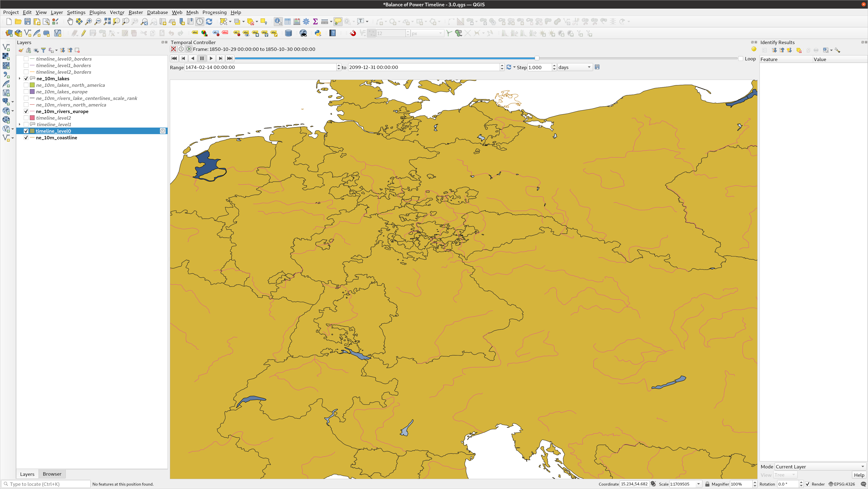Click the Help button in Identify Results
The height and width of the screenshot is (489, 868).
tap(859, 475)
